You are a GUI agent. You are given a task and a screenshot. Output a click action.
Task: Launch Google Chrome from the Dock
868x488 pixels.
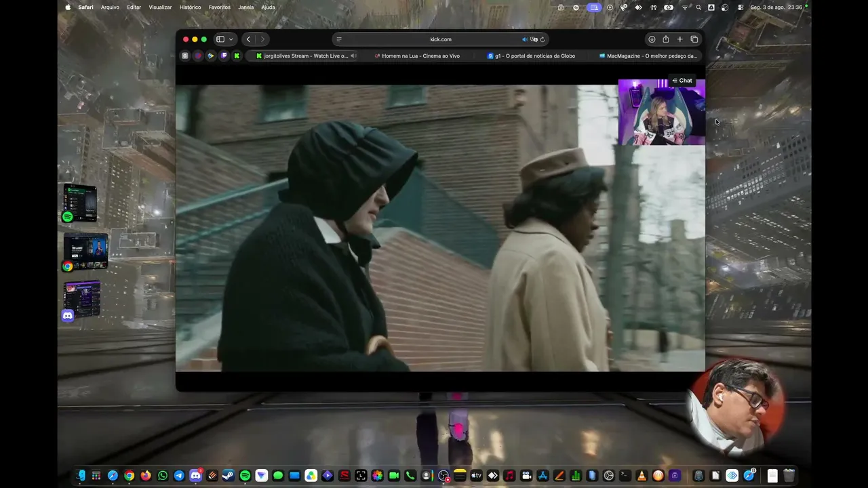[x=129, y=476]
